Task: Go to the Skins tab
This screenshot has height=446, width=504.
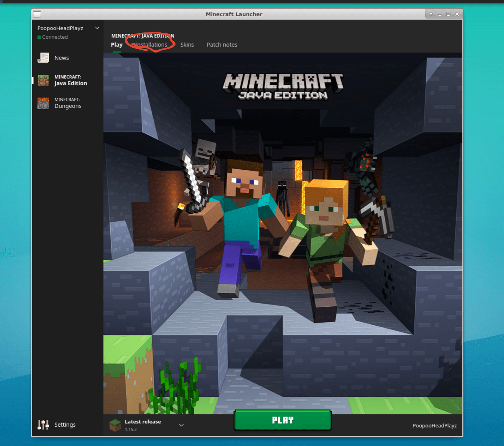Action: [187, 45]
